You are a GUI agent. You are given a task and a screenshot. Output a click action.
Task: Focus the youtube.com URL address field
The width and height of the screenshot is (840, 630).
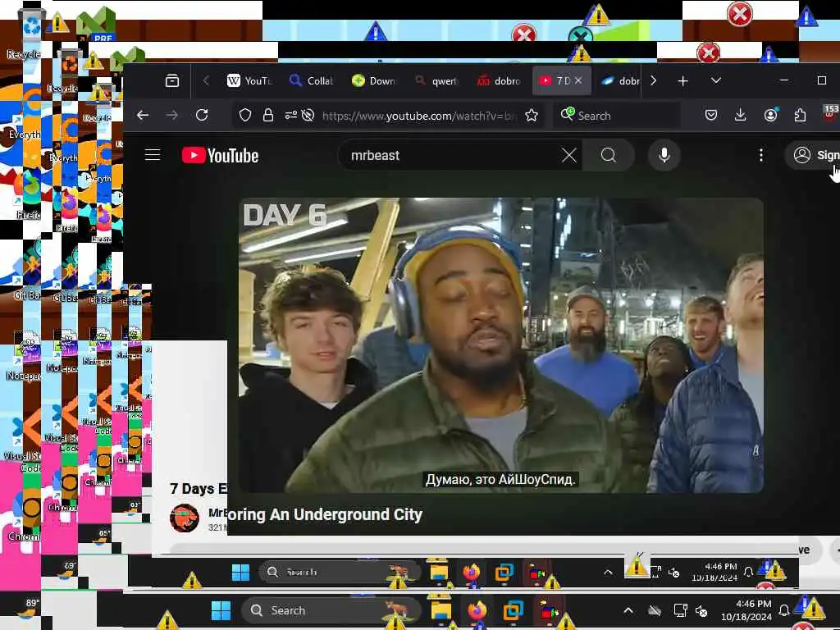419,116
